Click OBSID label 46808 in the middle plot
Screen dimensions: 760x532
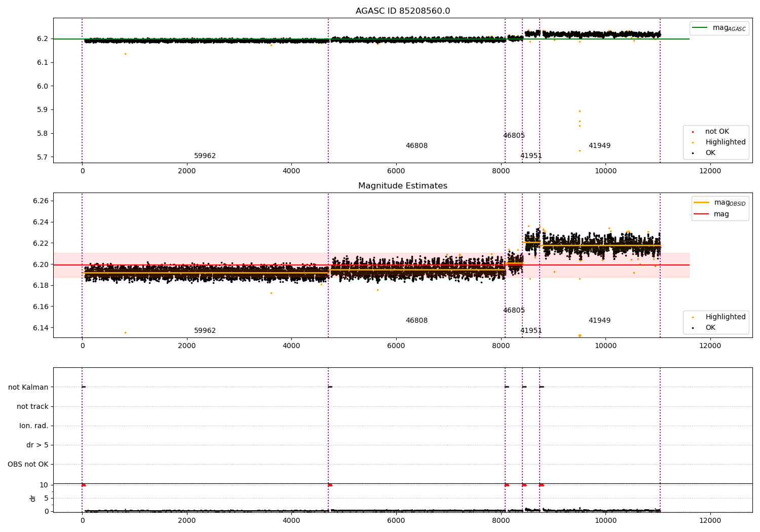click(416, 321)
